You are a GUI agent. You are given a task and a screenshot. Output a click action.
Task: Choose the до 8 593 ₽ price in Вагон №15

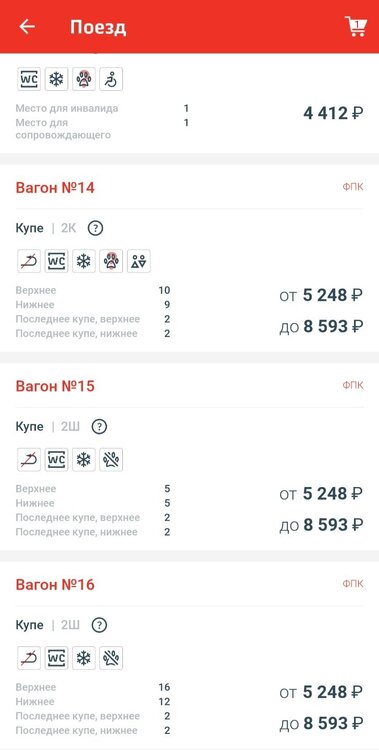click(321, 525)
